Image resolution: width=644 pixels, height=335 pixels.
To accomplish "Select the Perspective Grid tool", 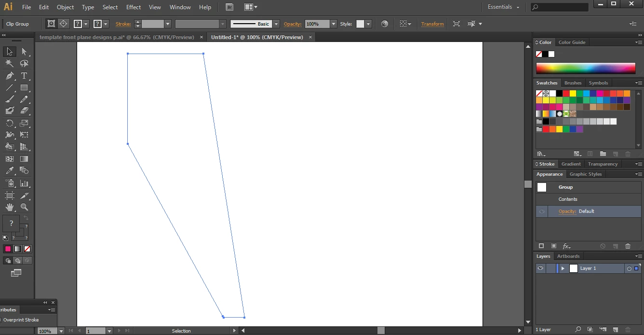I will tap(24, 147).
